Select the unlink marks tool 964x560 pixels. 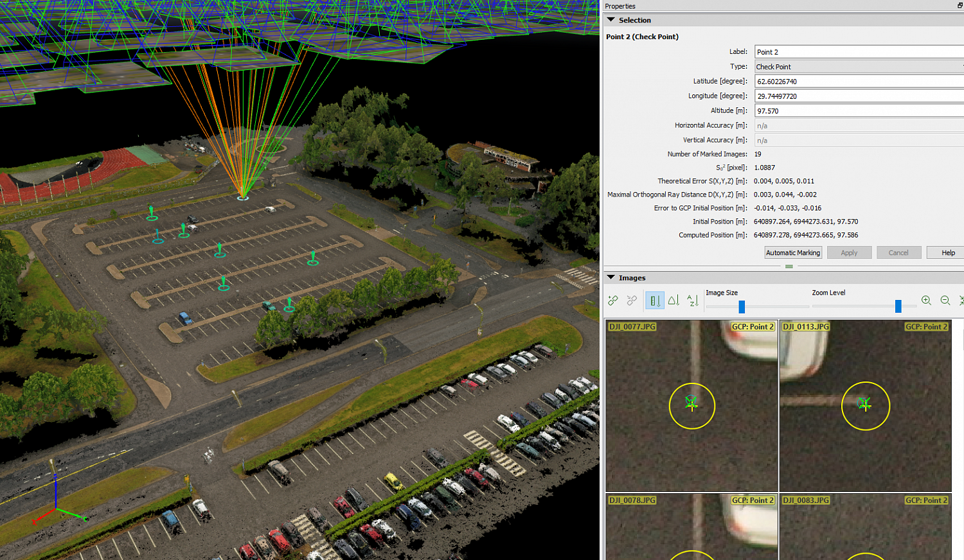(632, 300)
